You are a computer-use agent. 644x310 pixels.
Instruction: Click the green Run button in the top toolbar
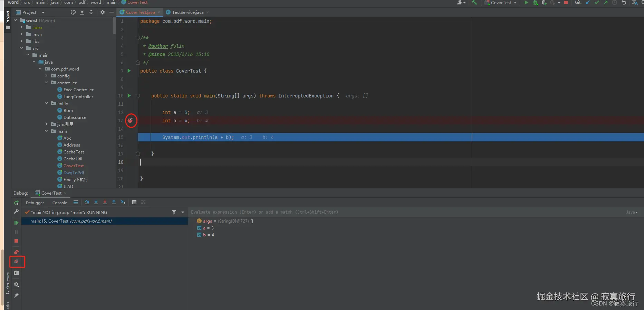pos(526,2)
